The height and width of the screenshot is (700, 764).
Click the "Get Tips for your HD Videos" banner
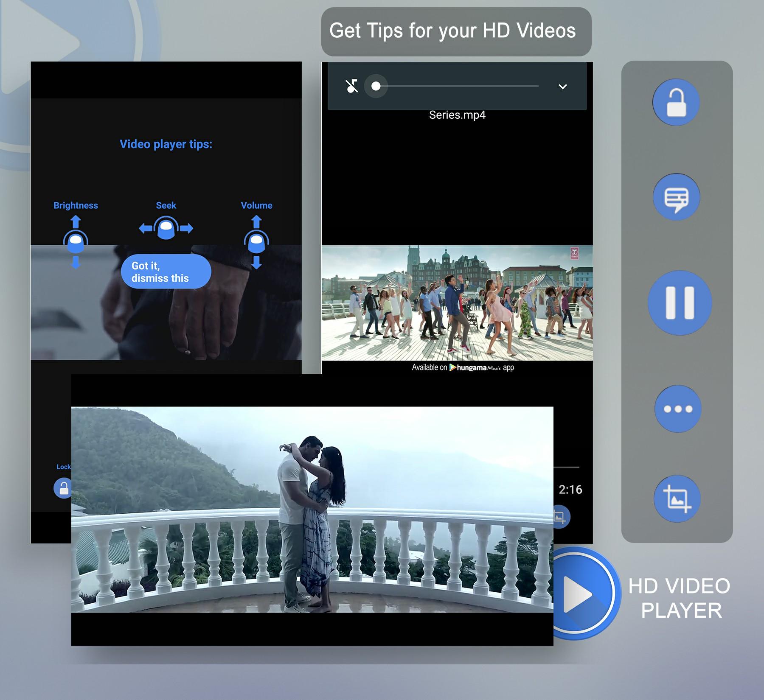tap(456, 31)
